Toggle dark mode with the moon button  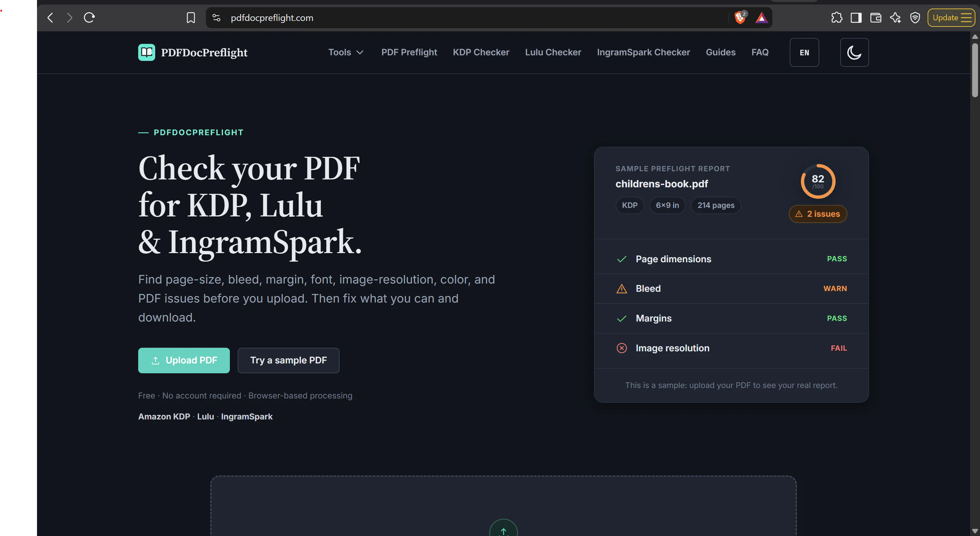[x=854, y=52]
